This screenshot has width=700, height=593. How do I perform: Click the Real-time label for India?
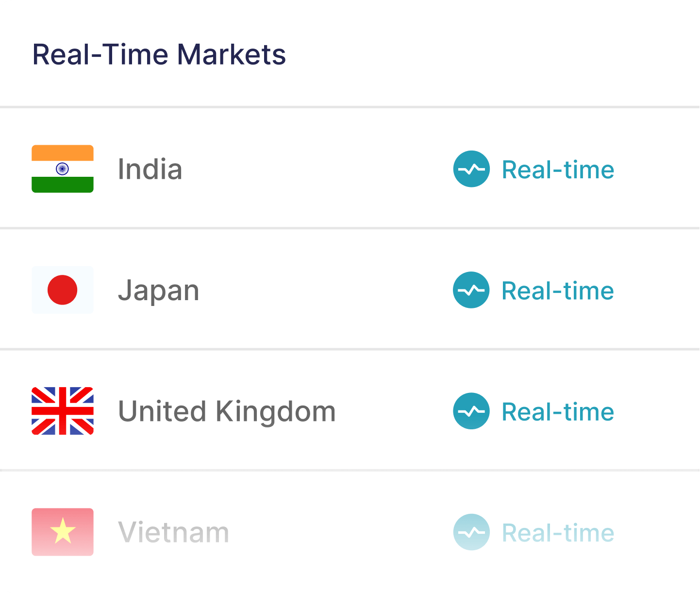click(558, 169)
